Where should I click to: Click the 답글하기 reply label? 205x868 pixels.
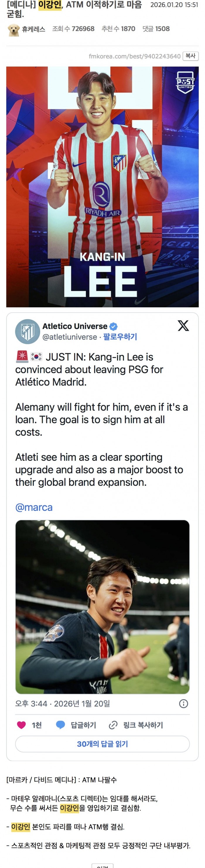pos(83,725)
